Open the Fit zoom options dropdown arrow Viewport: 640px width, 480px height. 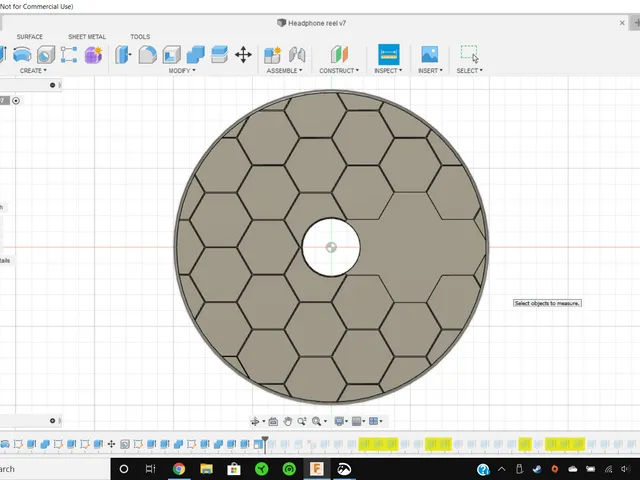click(x=325, y=421)
